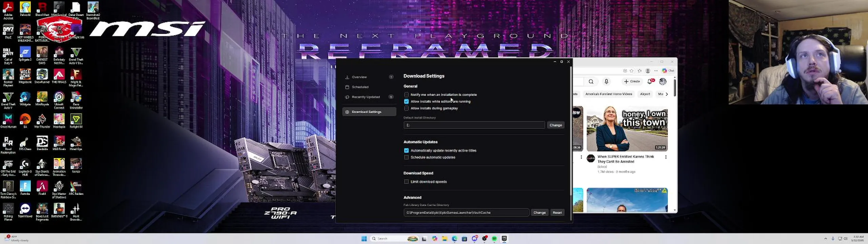Click the YouTube Create button
This screenshot has width=868, height=244.
click(632, 82)
